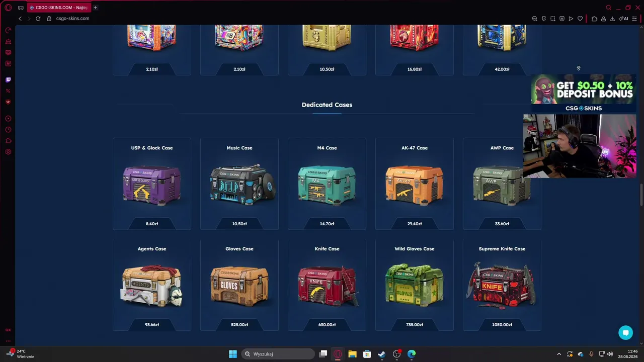
Task: Click the zoom out magnifier in address bar
Action: pyautogui.click(x=535, y=19)
